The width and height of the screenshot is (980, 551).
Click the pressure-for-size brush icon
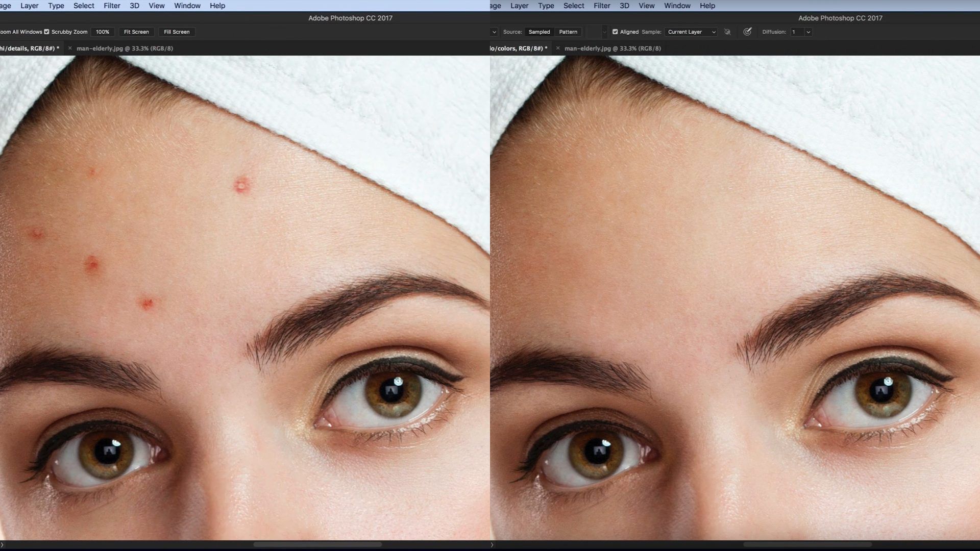tap(747, 32)
